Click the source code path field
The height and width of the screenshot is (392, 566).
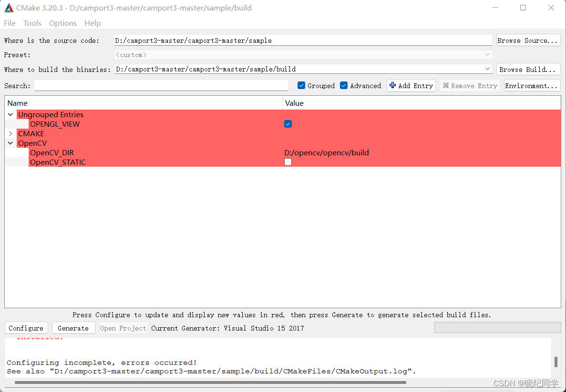click(x=303, y=40)
